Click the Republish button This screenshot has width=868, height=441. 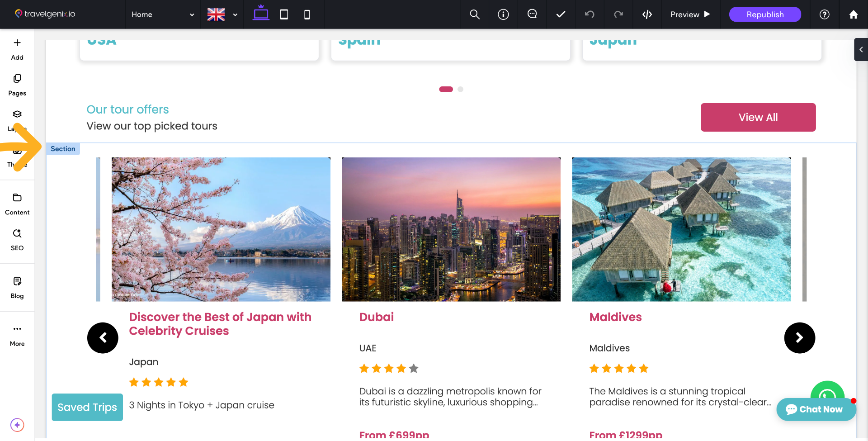[764, 14]
